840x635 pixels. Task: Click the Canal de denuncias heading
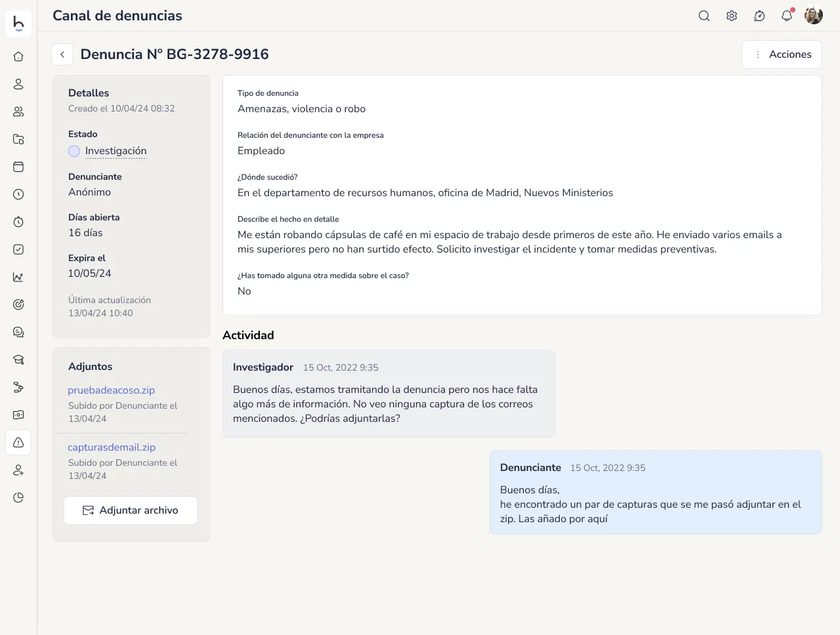click(x=117, y=16)
